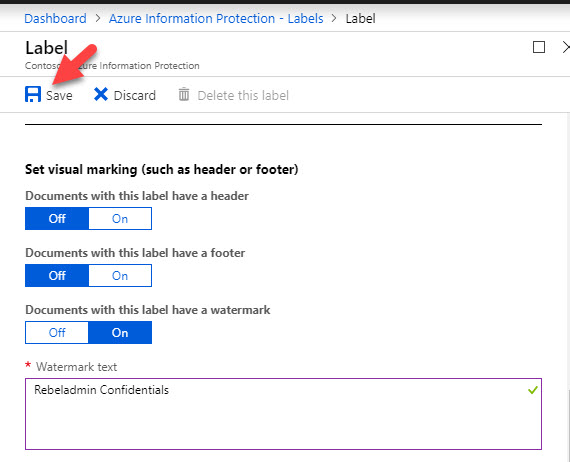This screenshot has height=462, width=570.
Task: Turn footer toggle On
Action: [x=120, y=276]
